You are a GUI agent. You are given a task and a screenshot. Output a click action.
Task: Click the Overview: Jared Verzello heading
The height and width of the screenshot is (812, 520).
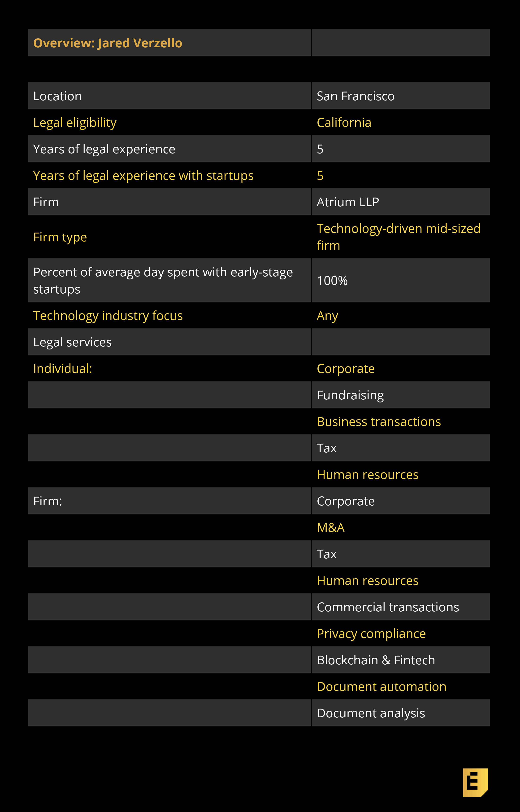[x=108, y=43]
